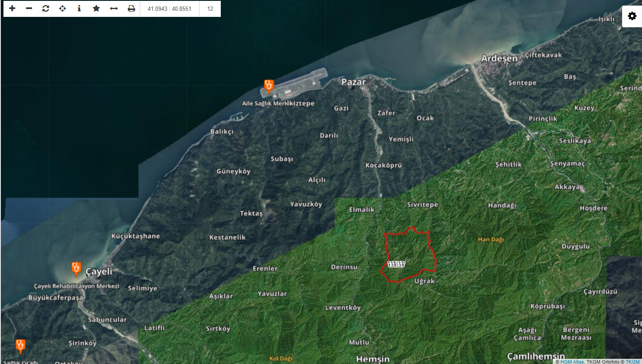642x364 pixels.
Task: Open favorites with the star icon
Action: coord(96,9)
